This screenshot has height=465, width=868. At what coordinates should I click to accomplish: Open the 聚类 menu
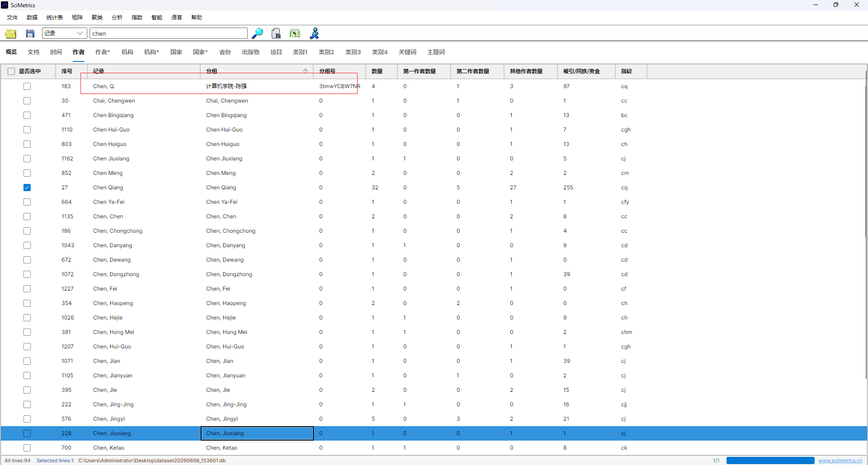pos(97,18)
